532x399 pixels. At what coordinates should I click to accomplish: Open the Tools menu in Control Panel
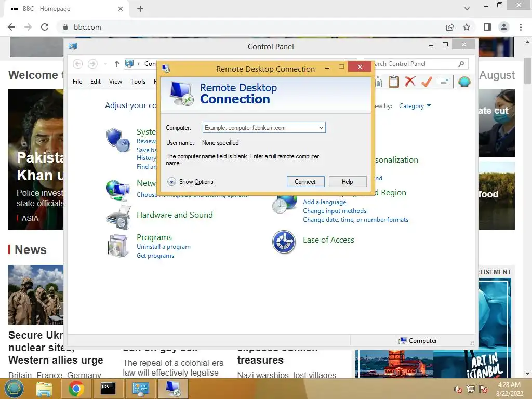coord(138,82)
